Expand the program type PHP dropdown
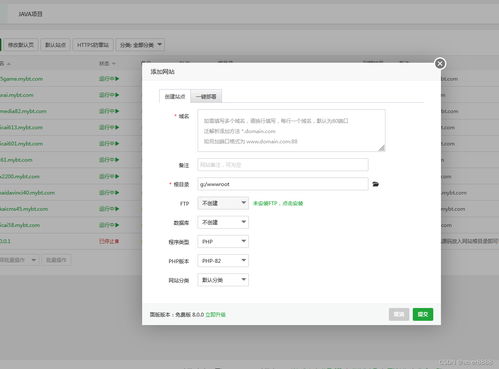Screen dimensions: 499x369 (x=223, y=241)
